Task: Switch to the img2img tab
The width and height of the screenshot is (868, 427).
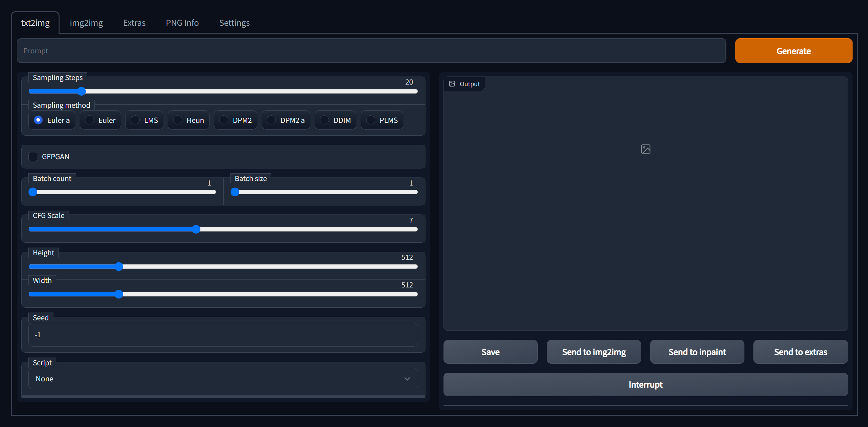Action: click(86, 23)
